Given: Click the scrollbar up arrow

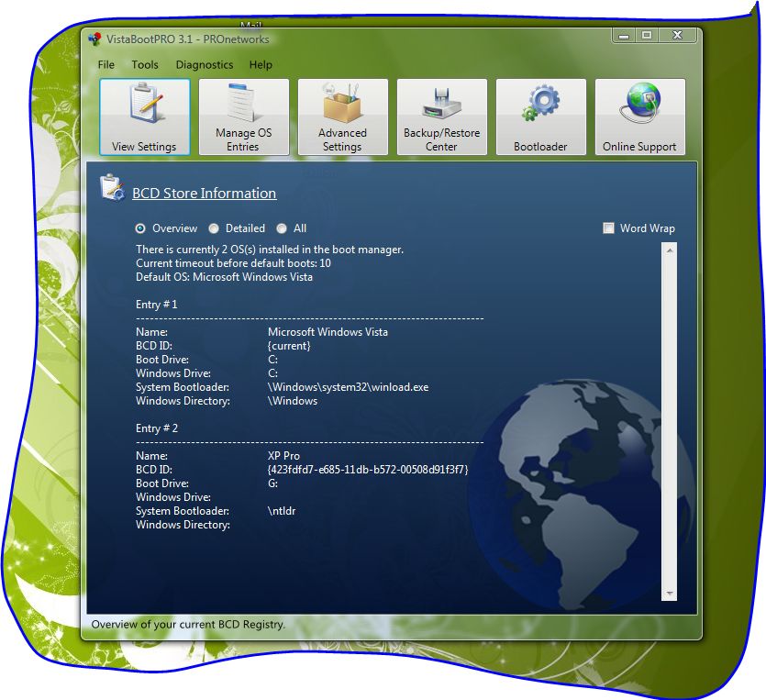Looking at the screenshot, I should point(670,250).
